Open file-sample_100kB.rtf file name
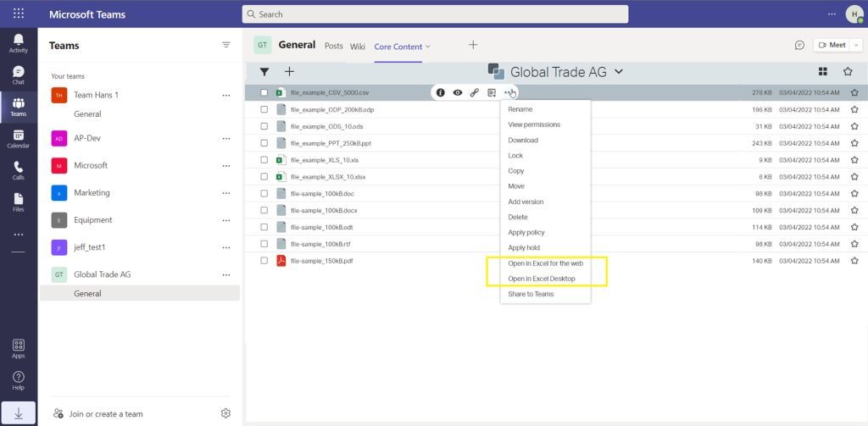The height and width of the screenshot is (426, 868). 321,244
